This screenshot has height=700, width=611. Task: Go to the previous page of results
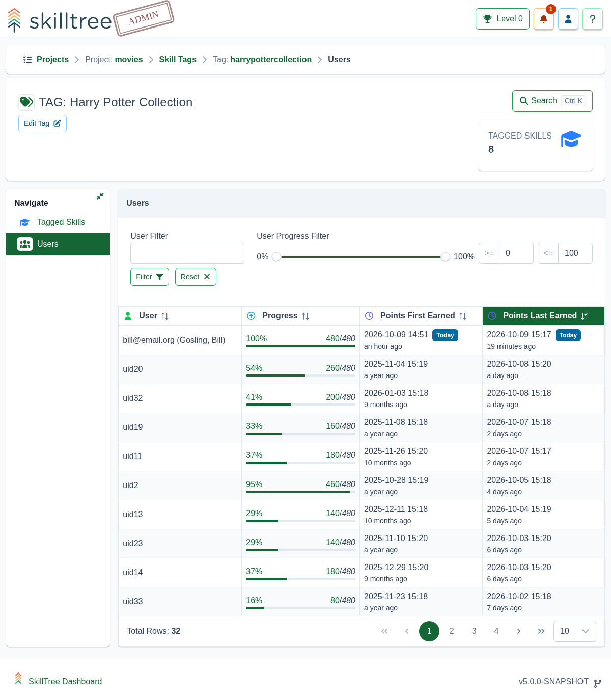click(x=407, y=631)
